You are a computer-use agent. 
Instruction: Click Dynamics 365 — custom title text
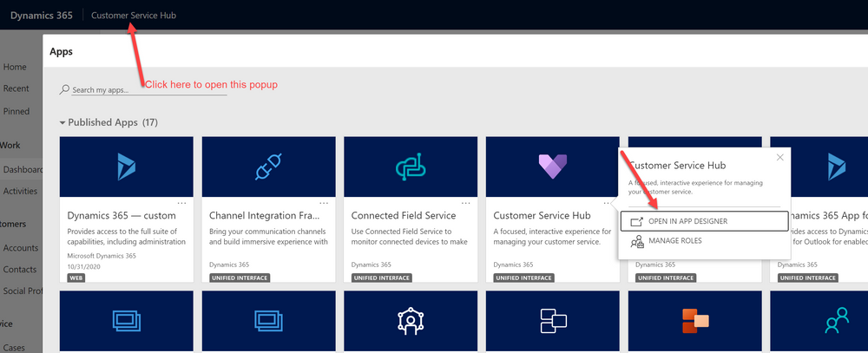tap(122, 215)
